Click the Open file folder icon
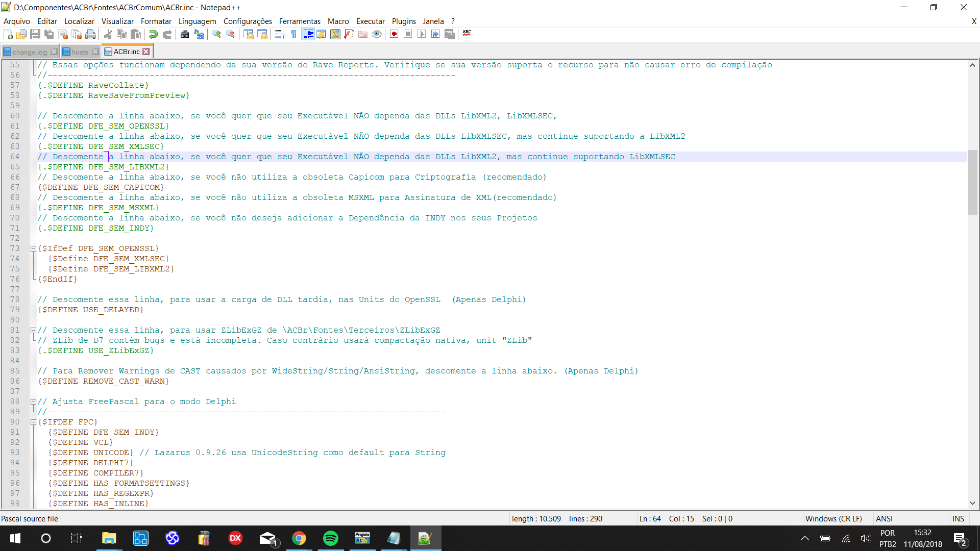The image size is (980, 551). coord(21,34)
